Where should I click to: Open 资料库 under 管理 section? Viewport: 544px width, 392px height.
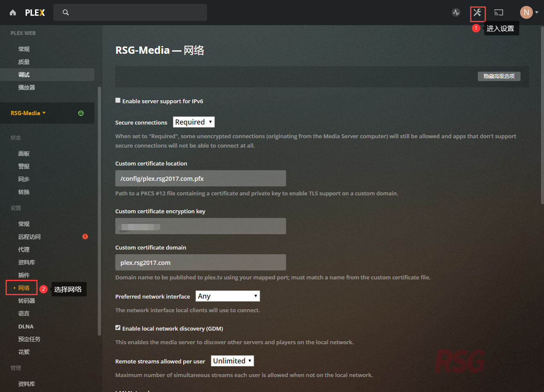(26, 384)
